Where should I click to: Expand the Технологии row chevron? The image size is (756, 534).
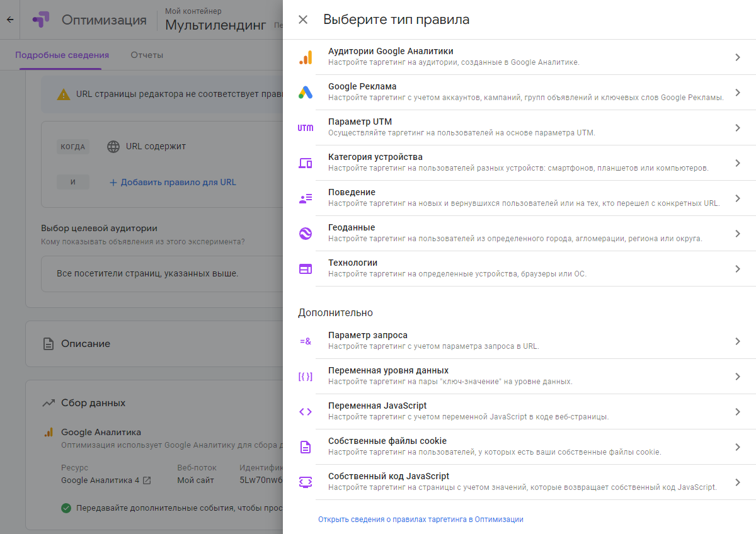tap(738, 269)
